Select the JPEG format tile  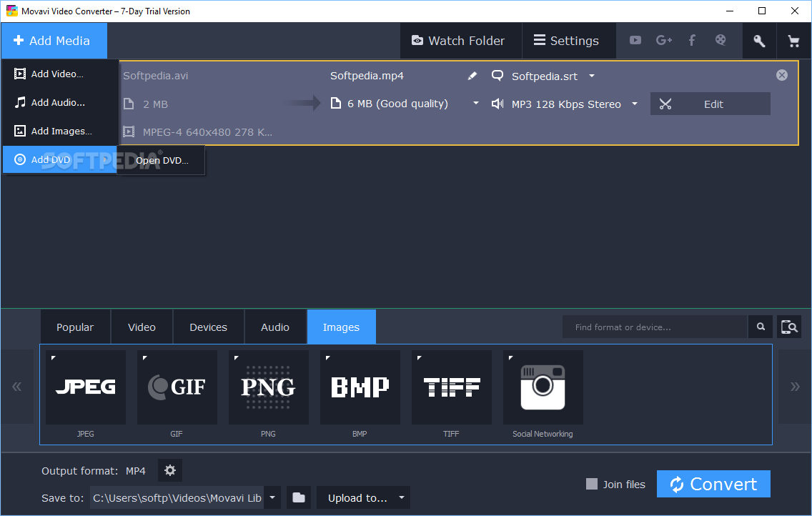pos(86,387)
